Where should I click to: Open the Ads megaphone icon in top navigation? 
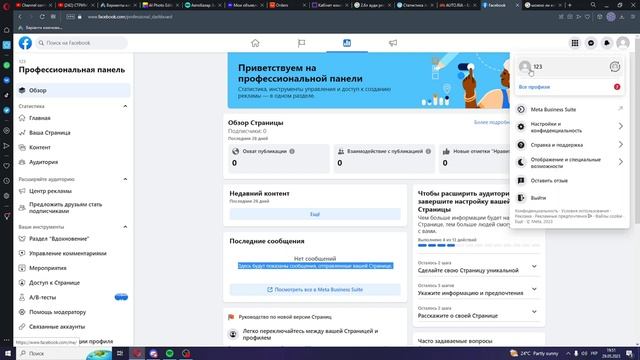(393, 43)
